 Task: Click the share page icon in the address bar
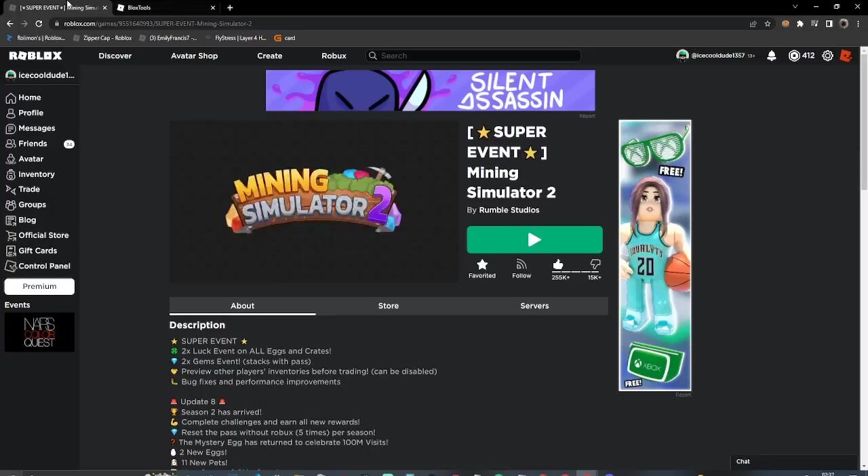tap(753, 24)
